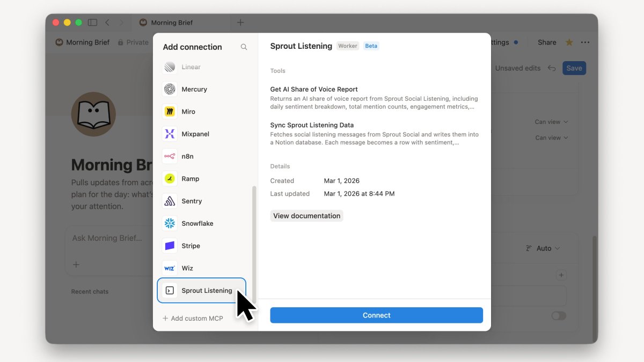Open the Morning Brief breadcrumb

(x=83, y=42)
